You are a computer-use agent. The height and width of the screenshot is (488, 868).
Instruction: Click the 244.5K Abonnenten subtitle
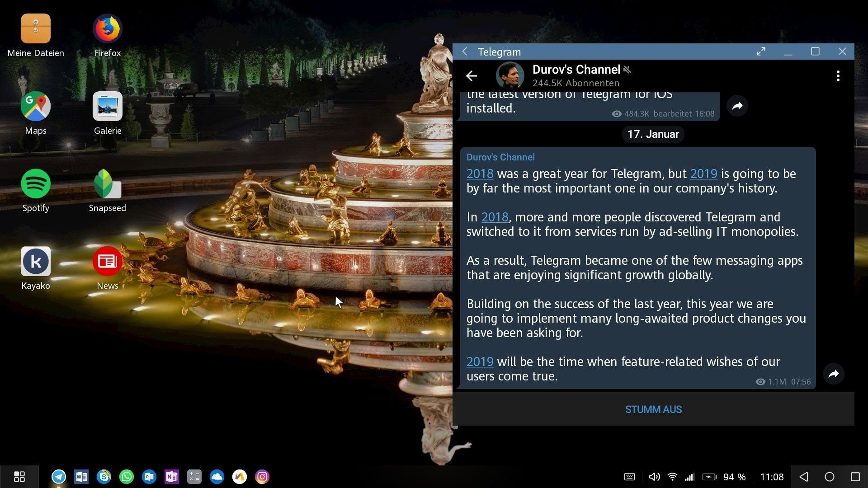[x=576, y=83]
